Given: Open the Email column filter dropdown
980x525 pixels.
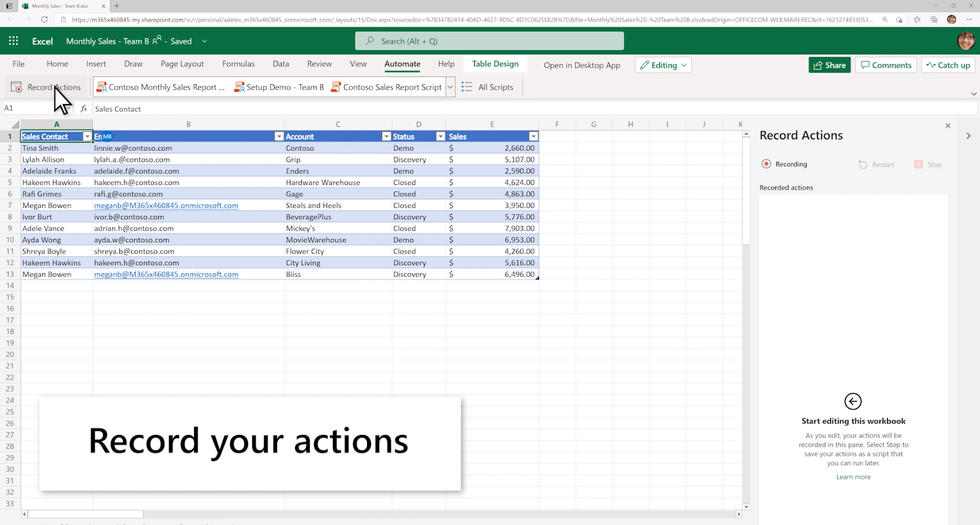Looking at the screenshot, I should [279, 136].
